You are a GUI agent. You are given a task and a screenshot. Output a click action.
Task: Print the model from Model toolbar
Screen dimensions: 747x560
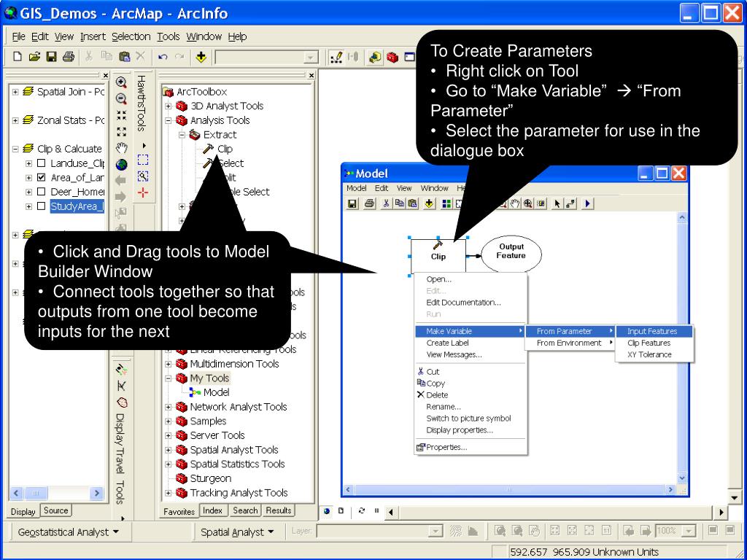[x=369, y=204]
